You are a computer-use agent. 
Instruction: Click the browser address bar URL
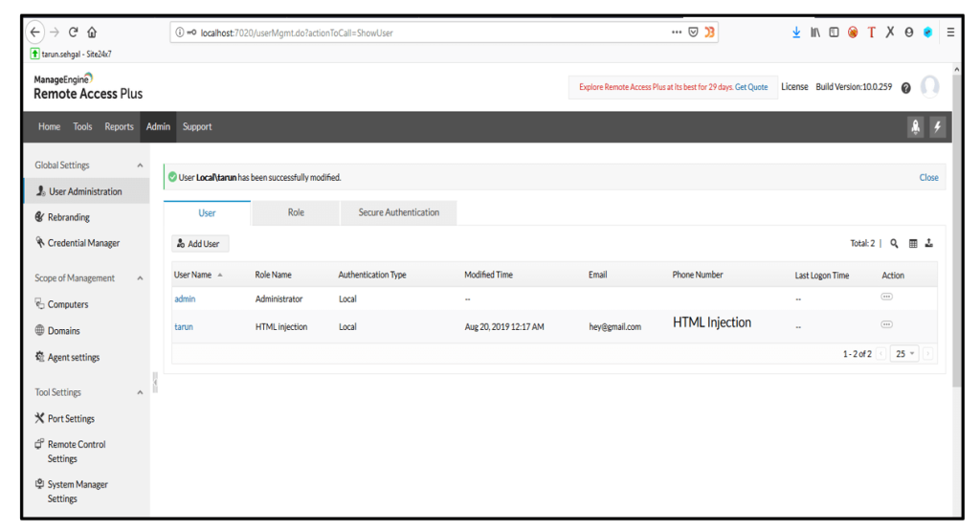point(297,33)
